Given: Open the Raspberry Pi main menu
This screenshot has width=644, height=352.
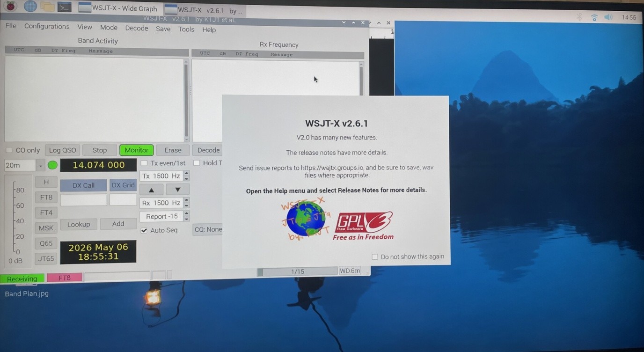Looking at the screenshot, I should tap(10, 6).
